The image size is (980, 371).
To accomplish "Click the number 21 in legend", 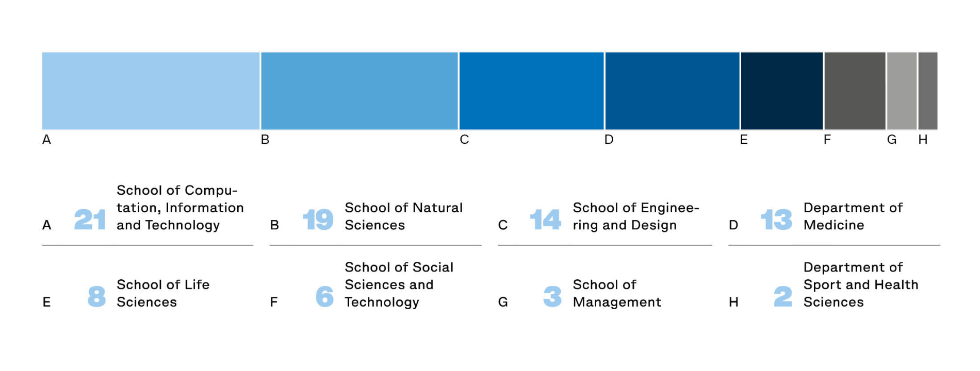I will pyautogui.click(x=90, y=220).
